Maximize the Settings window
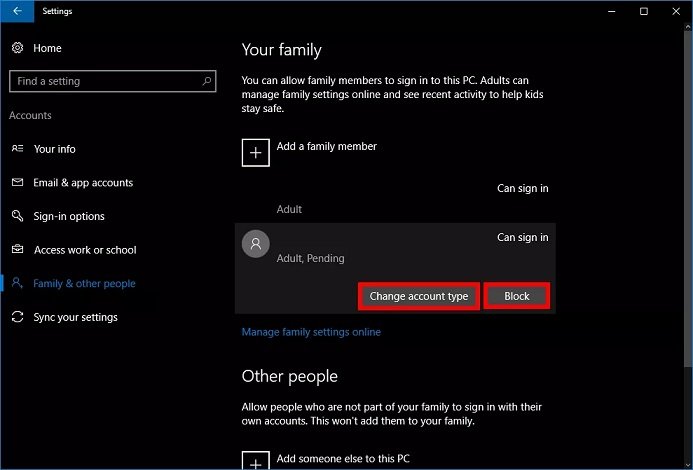693x470 pixels. 644,11
